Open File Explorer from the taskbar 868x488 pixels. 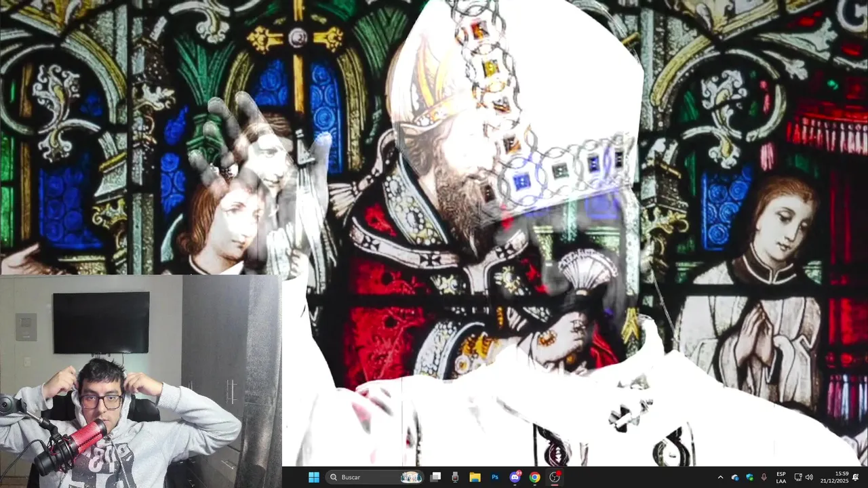(x=475, y=477)
